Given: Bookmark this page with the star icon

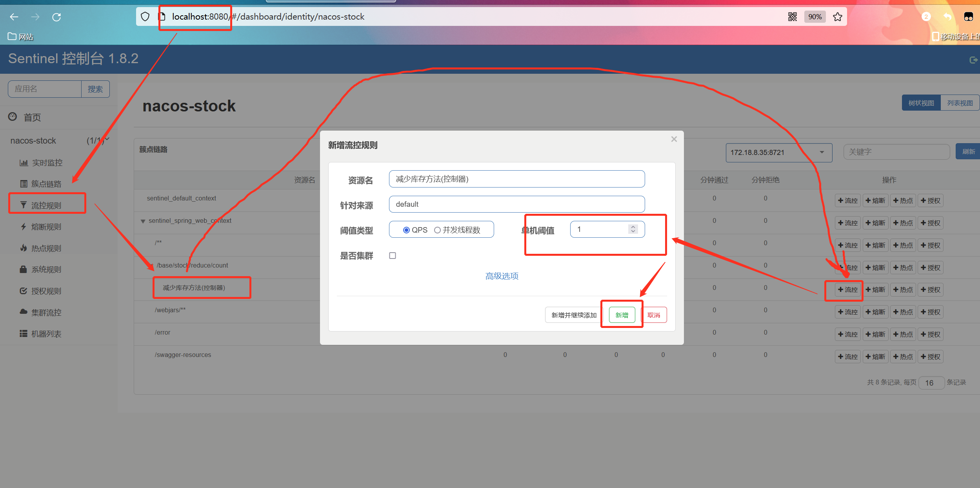Looking at the screenshot, I should 838,17.
